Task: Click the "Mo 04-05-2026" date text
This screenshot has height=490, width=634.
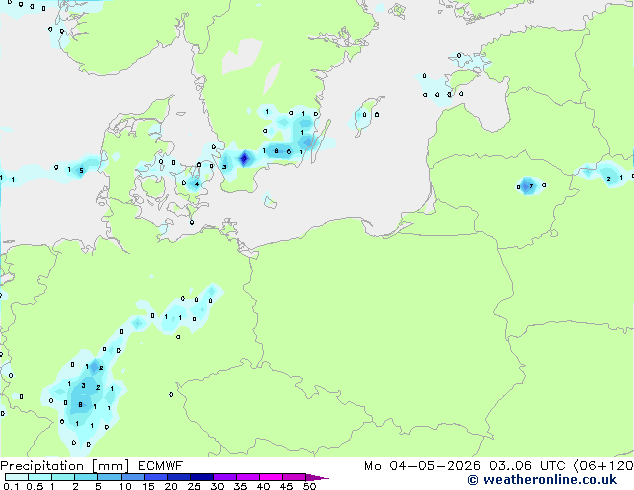Action: pyautogui.click(x=422, y=466)
